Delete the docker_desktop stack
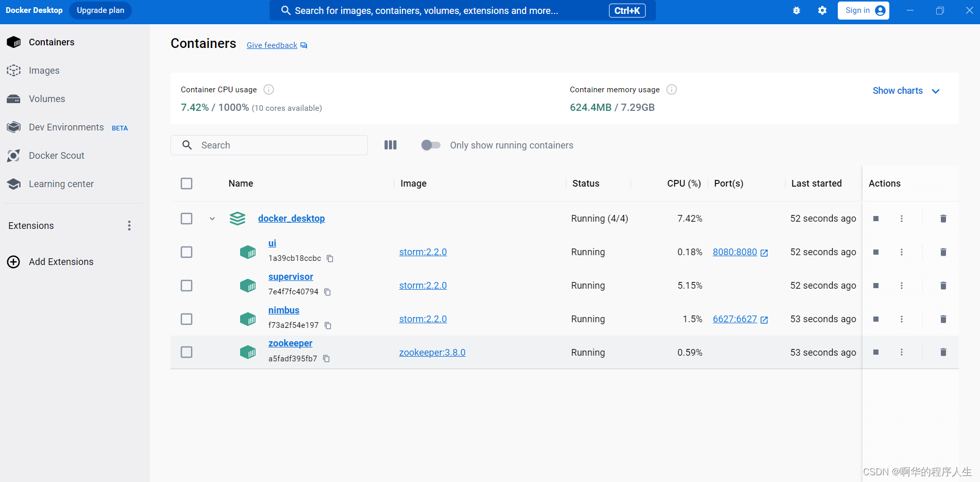 click(943, 219)
